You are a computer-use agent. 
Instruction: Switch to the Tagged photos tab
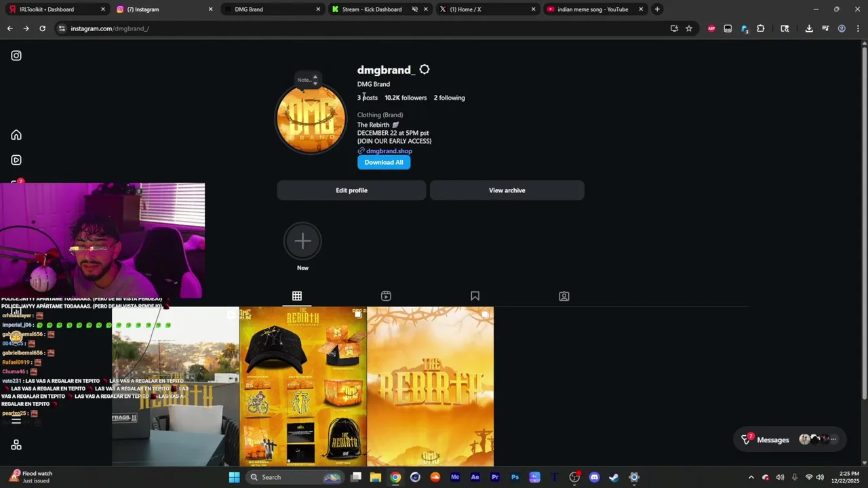pos(564,296)
